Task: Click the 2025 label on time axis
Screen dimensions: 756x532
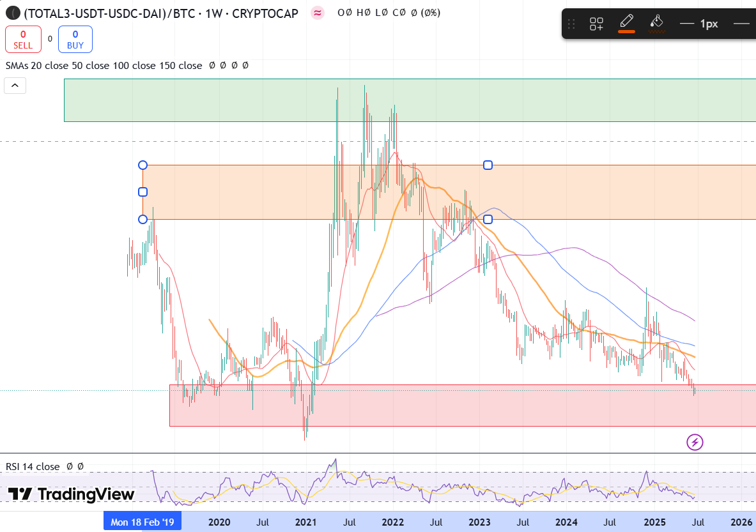Action: click(655, 522)
